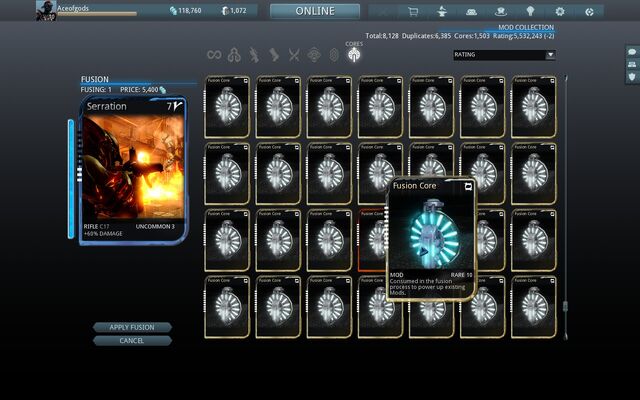This screenshot has width=640, height=400.
Task: Click APPLY FUSION button
Action: click(x=132, y=327)
